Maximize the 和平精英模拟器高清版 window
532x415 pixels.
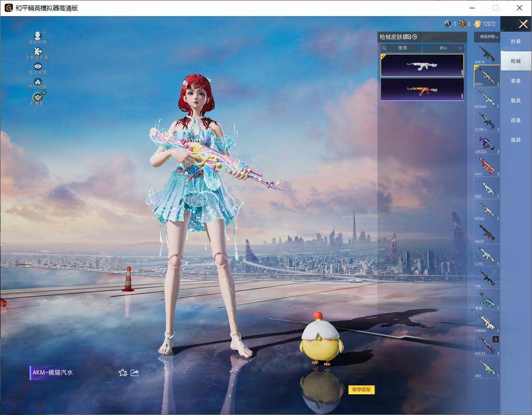[496, 8]
